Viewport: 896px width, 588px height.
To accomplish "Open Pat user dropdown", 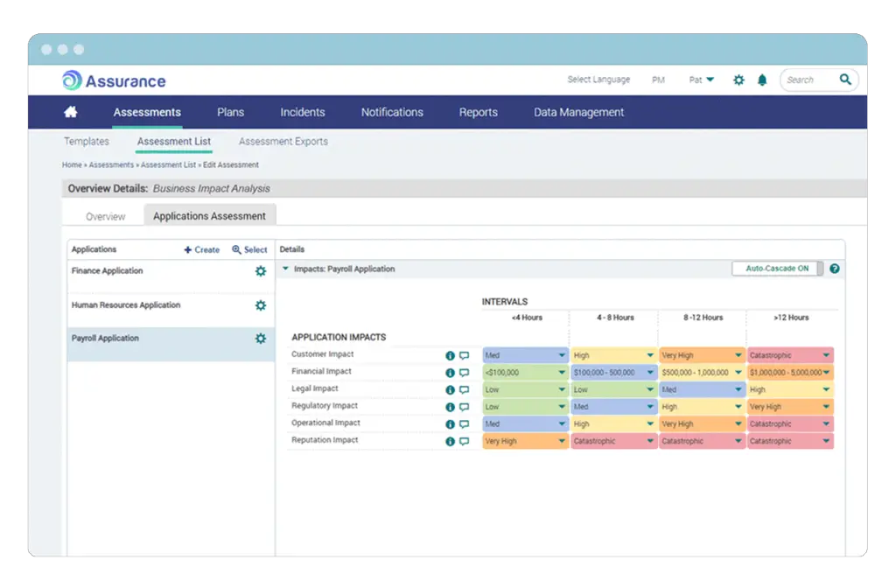I will click(702, 80).
